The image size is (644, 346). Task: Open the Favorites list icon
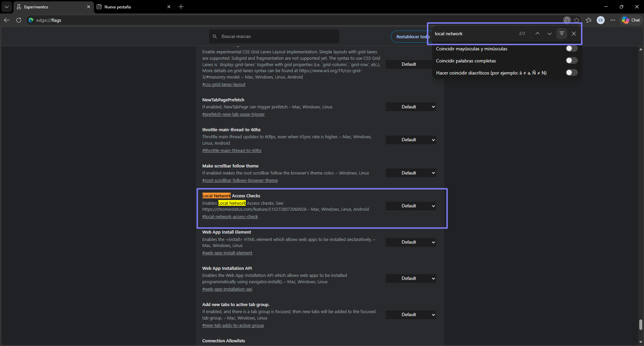589,20
